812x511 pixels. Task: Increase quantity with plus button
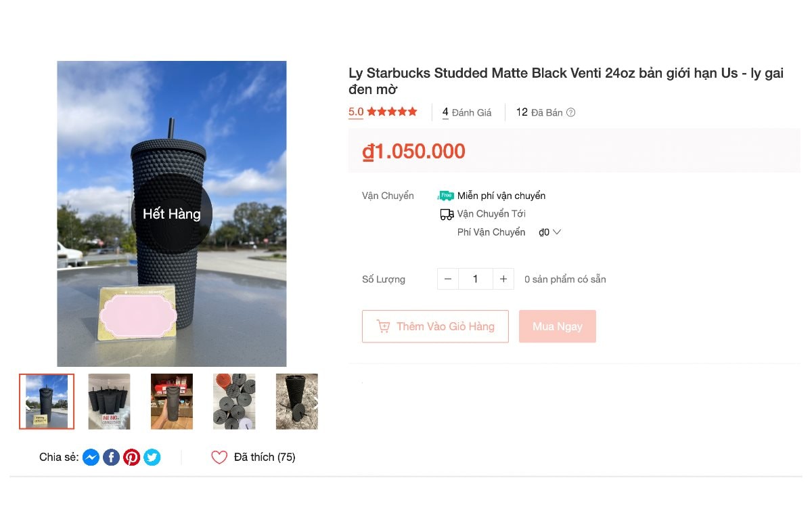[x=503, y=279]
